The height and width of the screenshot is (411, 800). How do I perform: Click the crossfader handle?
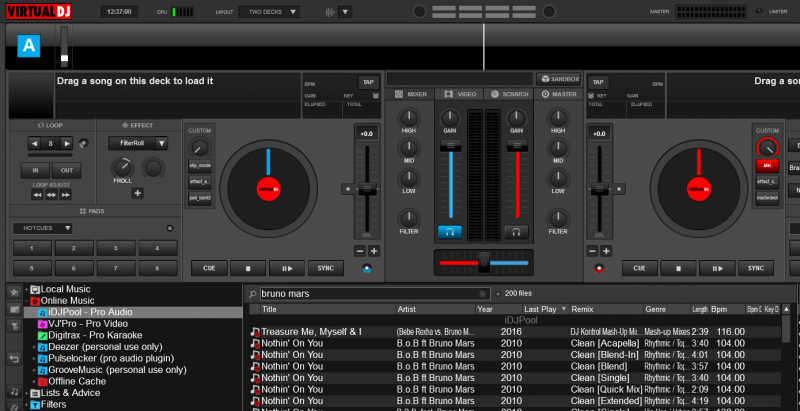point(484,263)
